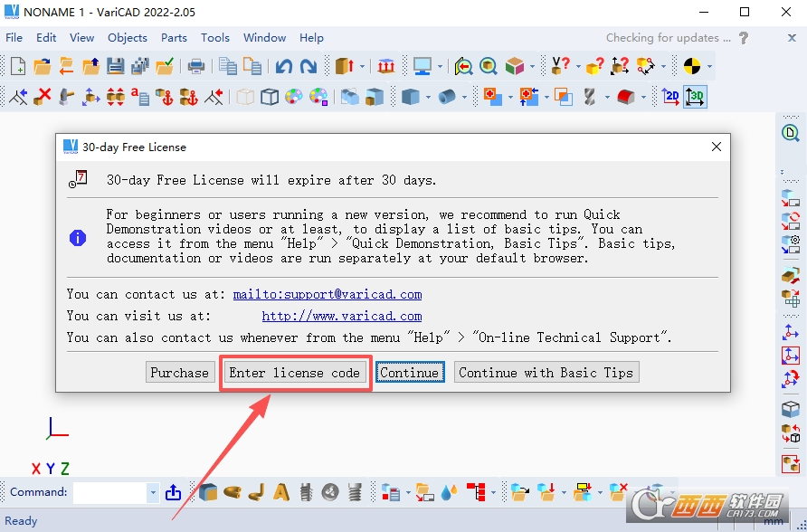Click the Enter license code button
The width and height of the screenshot is (807, 532).
[x=294, y=373]
